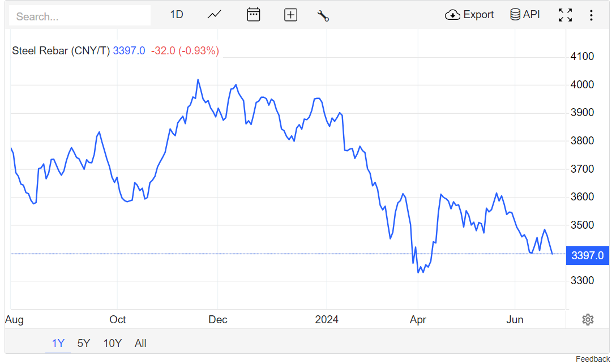Open the calendar date range picker
Image resolution: width=612 pixels, height=364 pixels.
pos(254,15)
